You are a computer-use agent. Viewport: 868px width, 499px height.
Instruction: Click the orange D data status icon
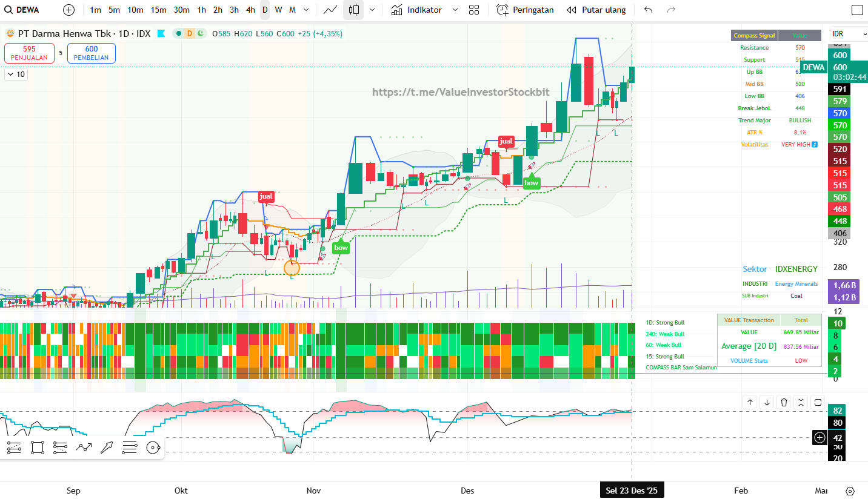coord(189,33)
